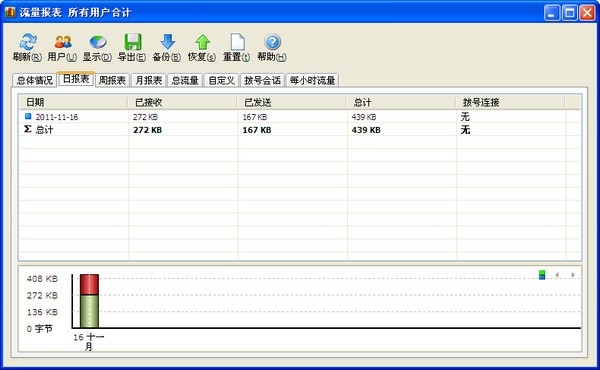The height and width of the screenshot is (370, 600).
Task: Click the 备份 backup down-arrow icon
Action: [168, 41]
